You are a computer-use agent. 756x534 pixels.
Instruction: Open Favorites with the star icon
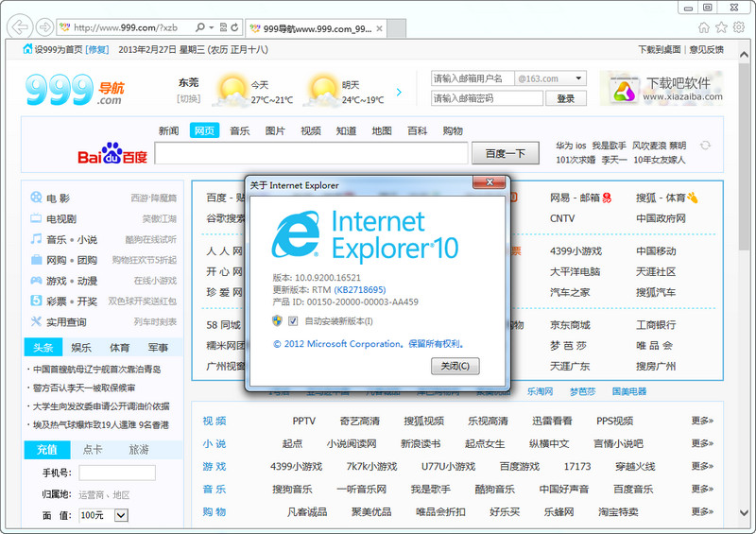721,27
